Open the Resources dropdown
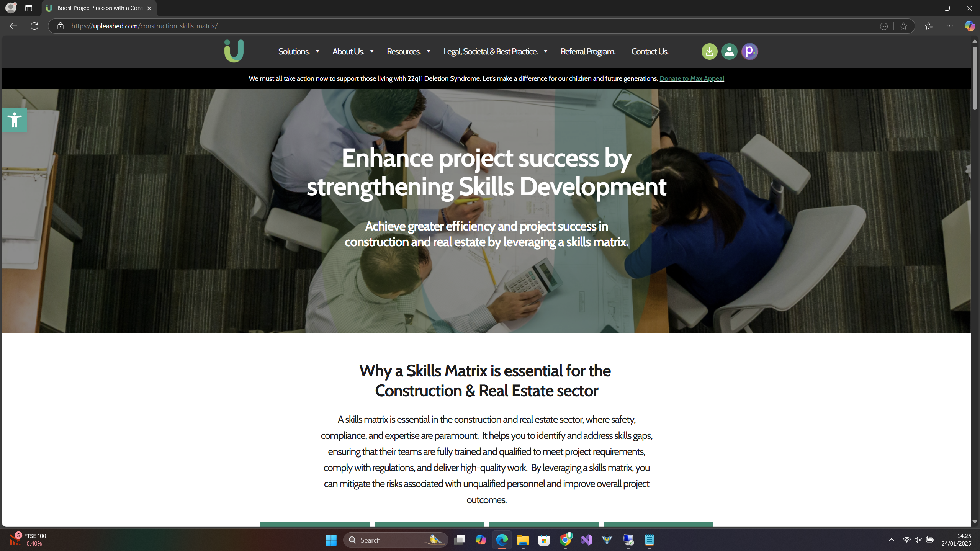 [404, 51]
